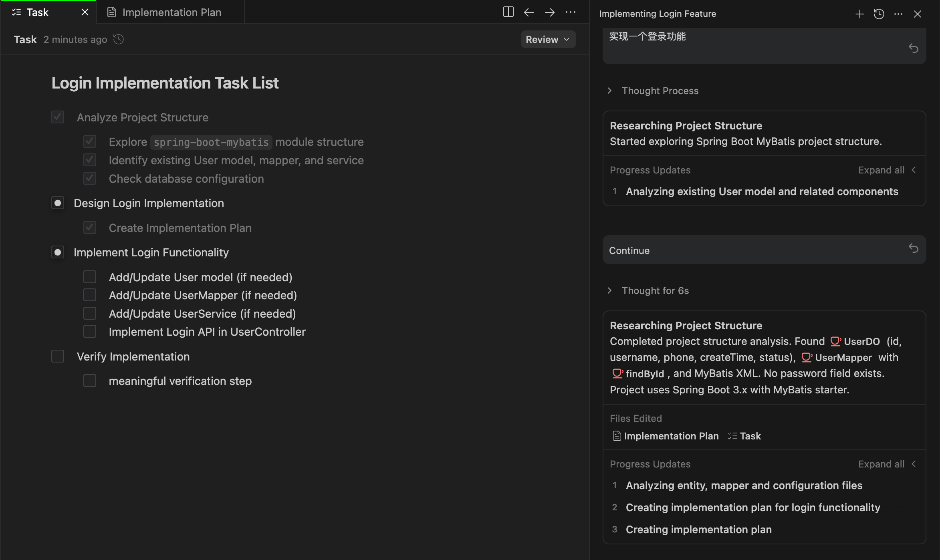The height and width of the screenshot is (560, 940).
Task: Check Add/Update User model checkbox
Action: [90, 277]
